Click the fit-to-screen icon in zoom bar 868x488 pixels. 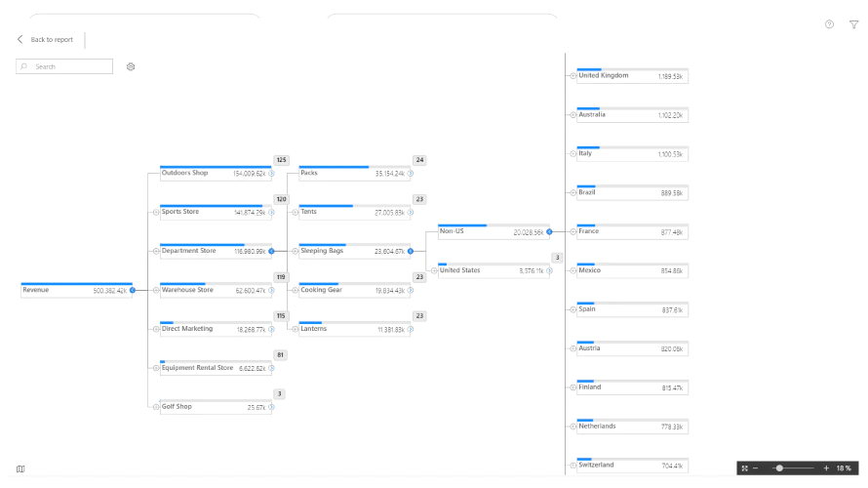[744, 468]
